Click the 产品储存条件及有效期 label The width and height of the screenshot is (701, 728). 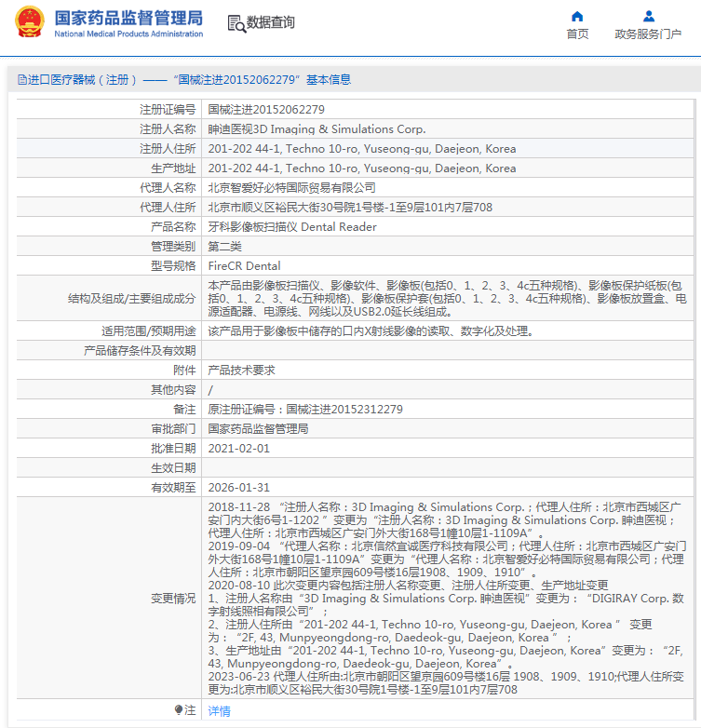(140, 351)
